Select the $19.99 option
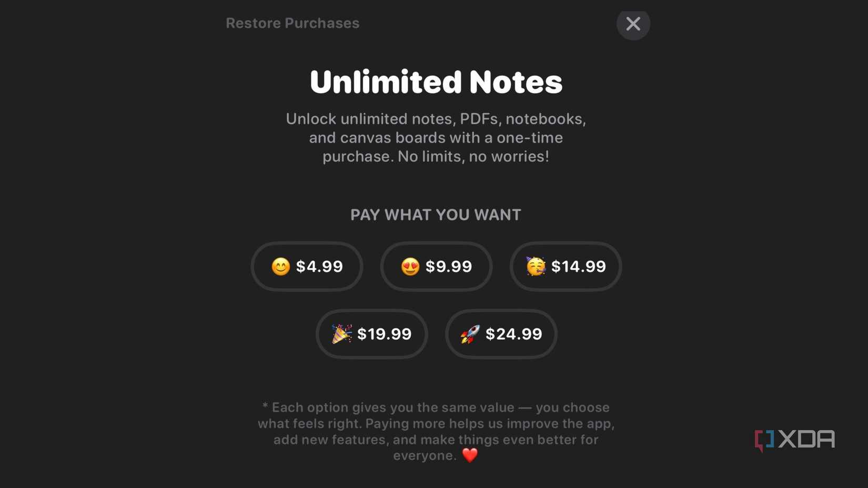Screen dimensions: 868x488 372,333
